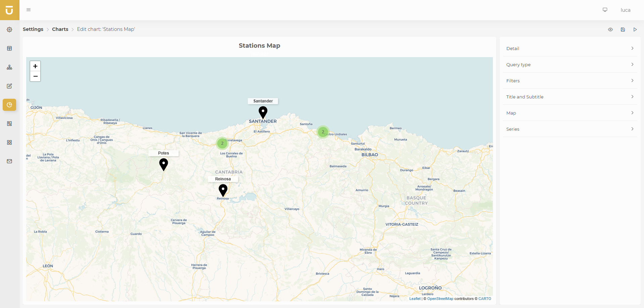Open the Title and Subtitle panel

pyautogui.click(x=570, y=97)
